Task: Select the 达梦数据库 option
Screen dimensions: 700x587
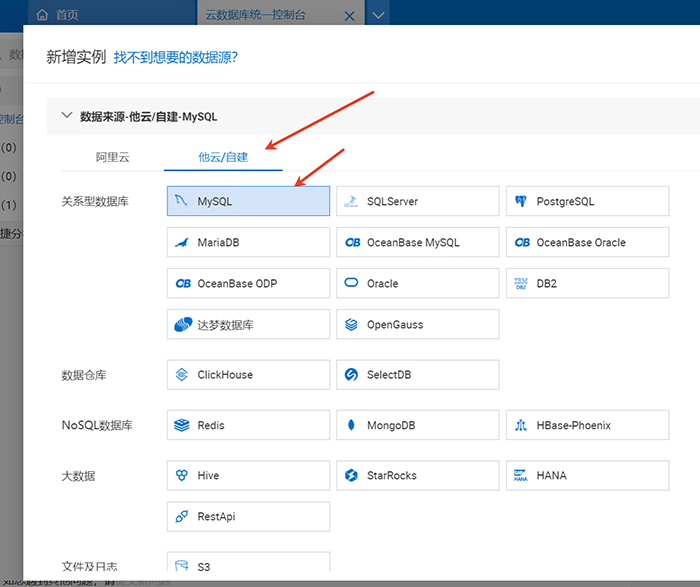Action: 248,324
